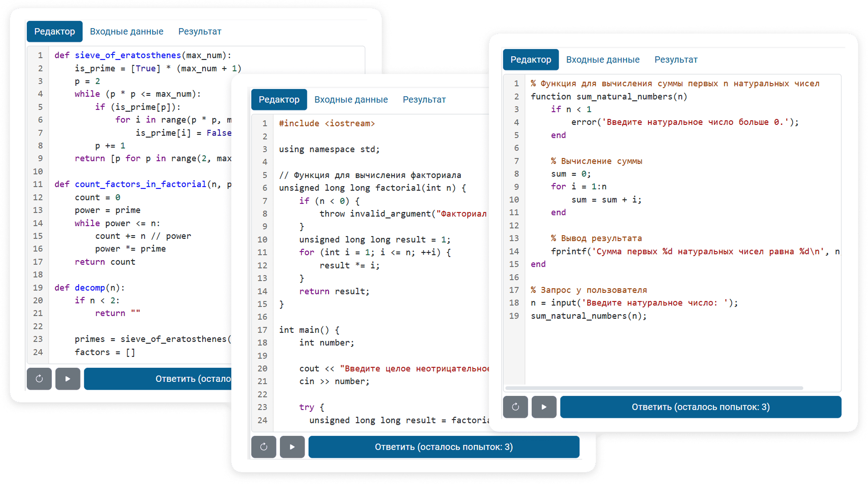Image resolution: width=868 pixels, height=484 pixels.
Task: Open the Редактор tab in the Python panel
Action: pos(55,31)
